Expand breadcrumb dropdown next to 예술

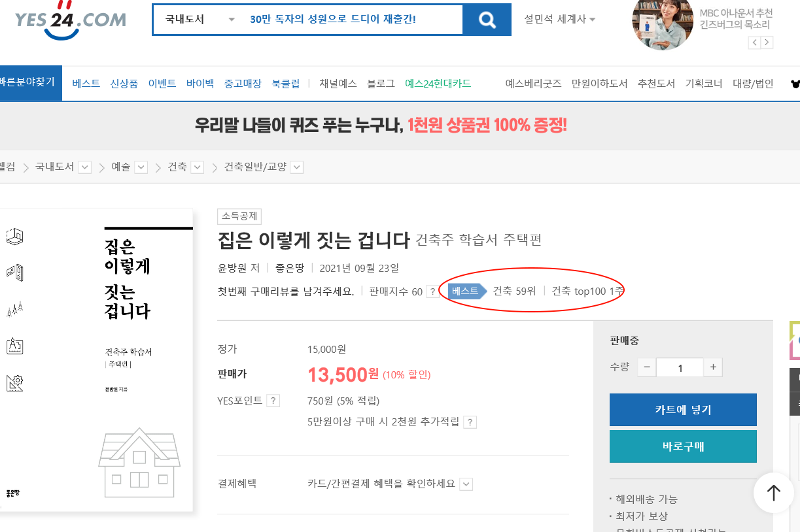click(x=141, y=167)
